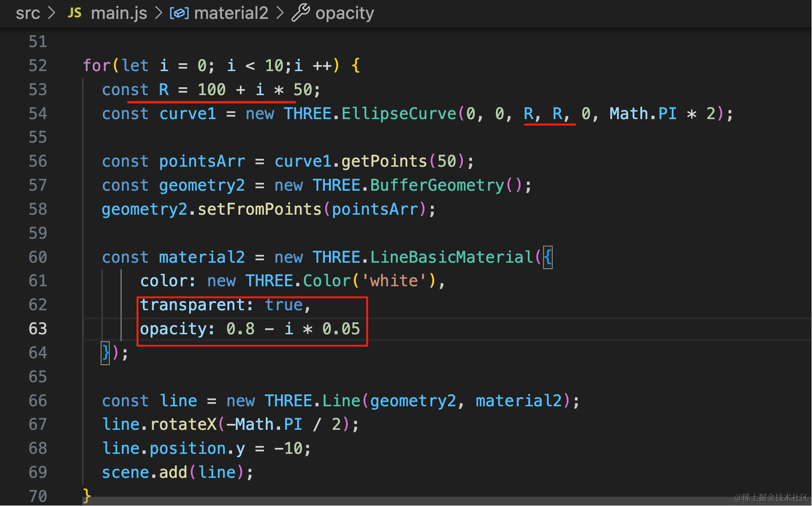Click the JS file icon in breadcrumb
812x506 pixels.
pyautogui.click(x=75, y=13)
